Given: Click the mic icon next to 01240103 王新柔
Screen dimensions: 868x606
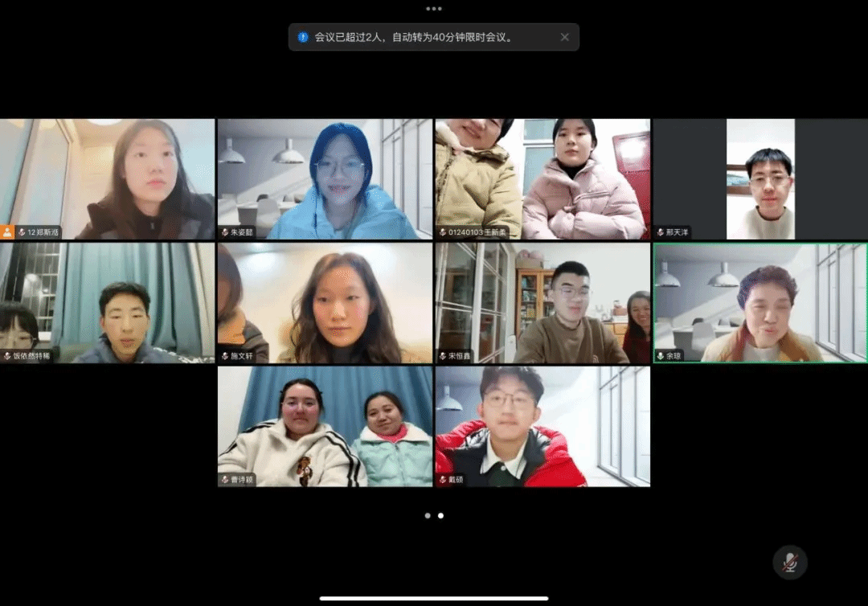Looking at the screenshot, I should pyautogui.click(x=443, y=232).
